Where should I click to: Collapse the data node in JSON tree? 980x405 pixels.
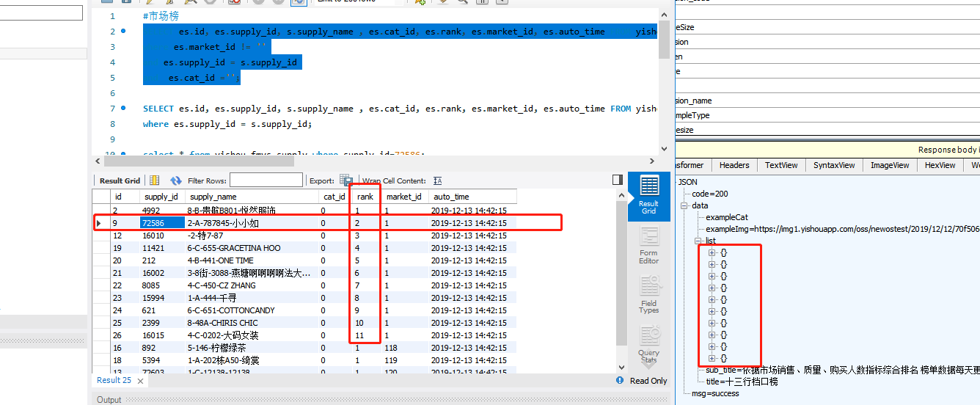tap(685, 205)
